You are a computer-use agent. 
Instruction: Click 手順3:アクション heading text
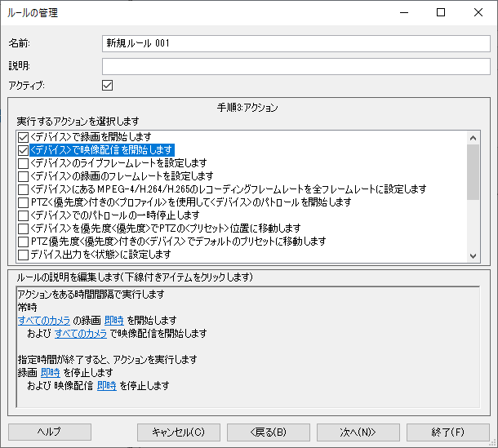247,108
